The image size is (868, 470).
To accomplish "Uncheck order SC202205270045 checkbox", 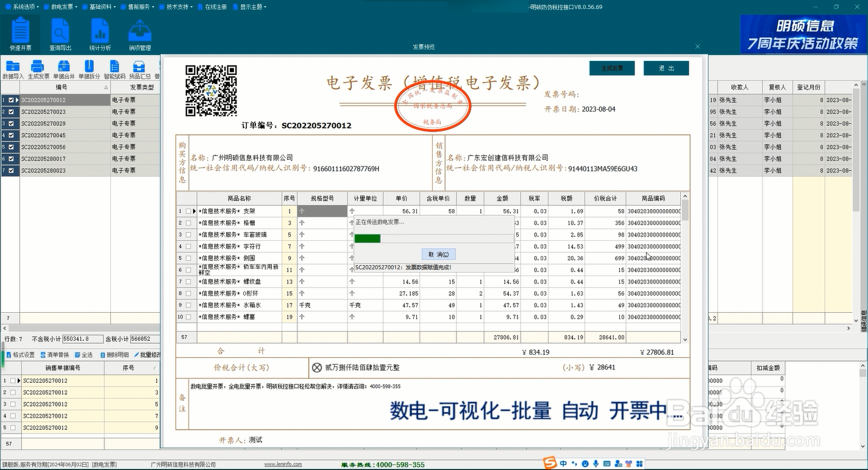I will point(12,135).
